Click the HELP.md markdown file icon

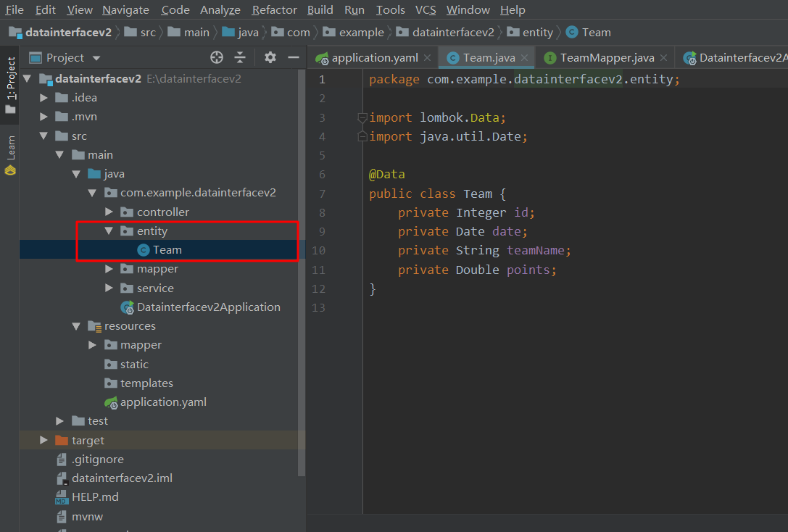(62, 497)
